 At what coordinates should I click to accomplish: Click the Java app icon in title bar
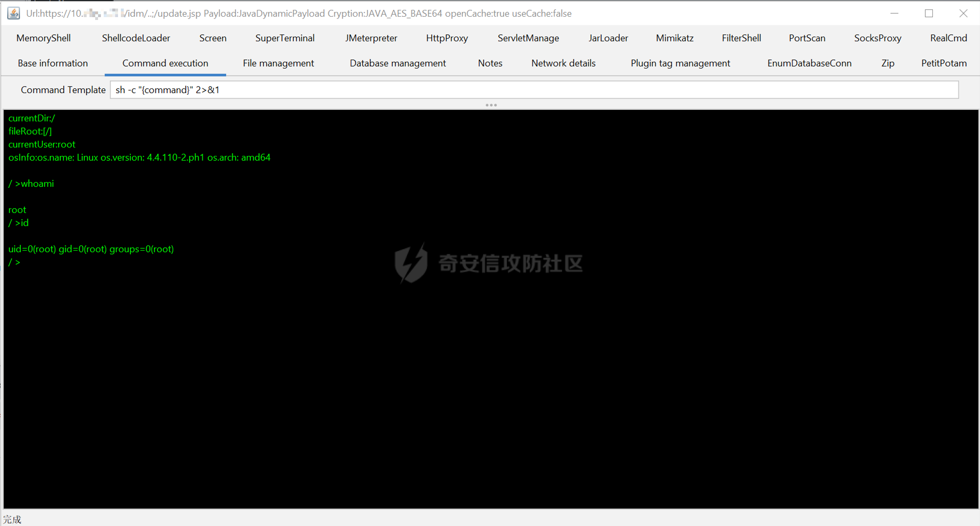coord(13,13)
